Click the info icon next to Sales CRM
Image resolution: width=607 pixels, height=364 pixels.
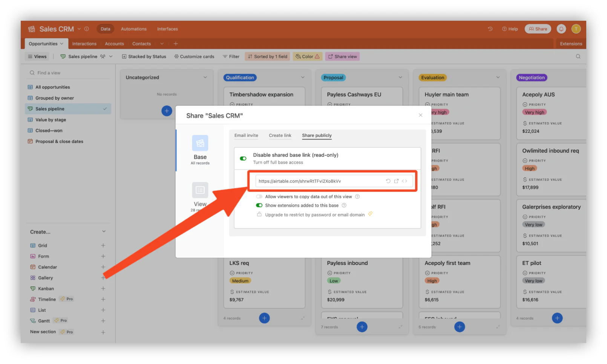click(x=86, y=29)
